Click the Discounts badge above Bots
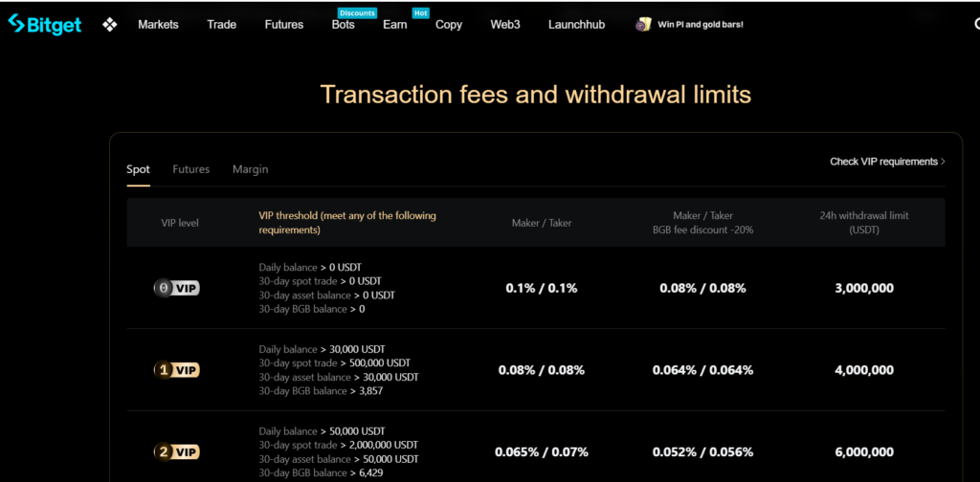Screen dimensions: 980x482 pyautogui.click(x=356, y=12)
